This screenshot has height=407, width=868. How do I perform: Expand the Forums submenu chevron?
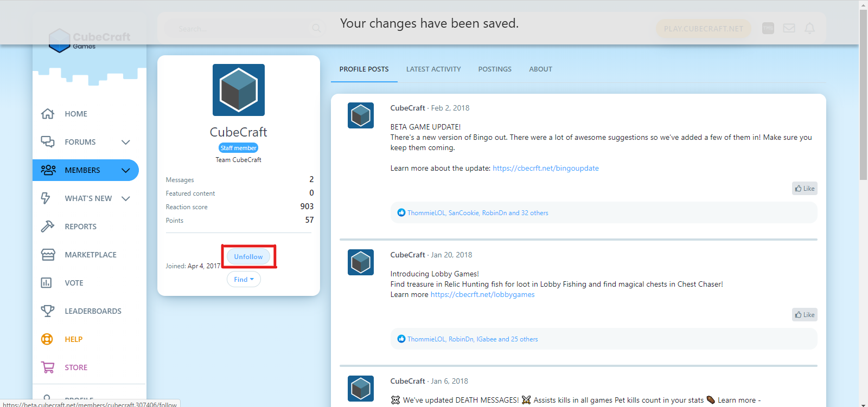pyautogui.click(x=126, y=142)
